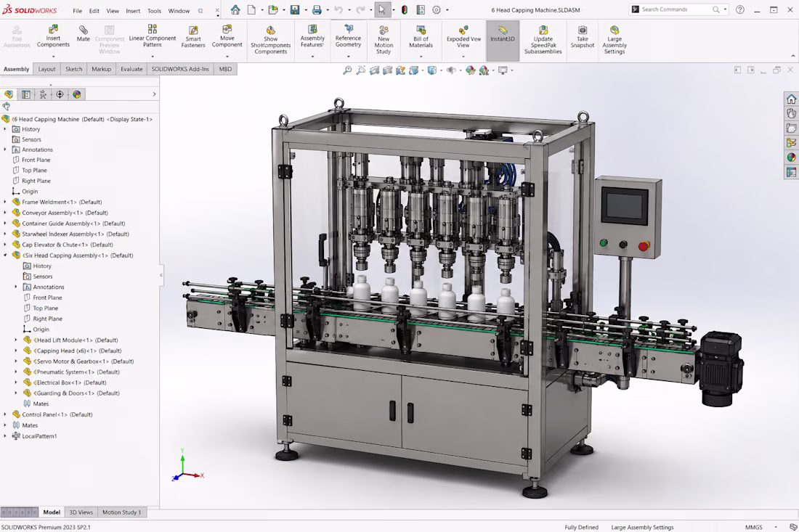Expand the FeatureManager panel tabs chevron
This screenshot has width=799, height=532.
click(x=154, y=94)
